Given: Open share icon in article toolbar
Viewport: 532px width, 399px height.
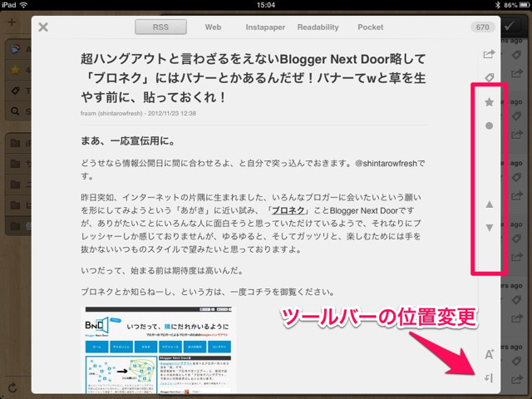Looking at the screenshot, I should pos(489,54).
